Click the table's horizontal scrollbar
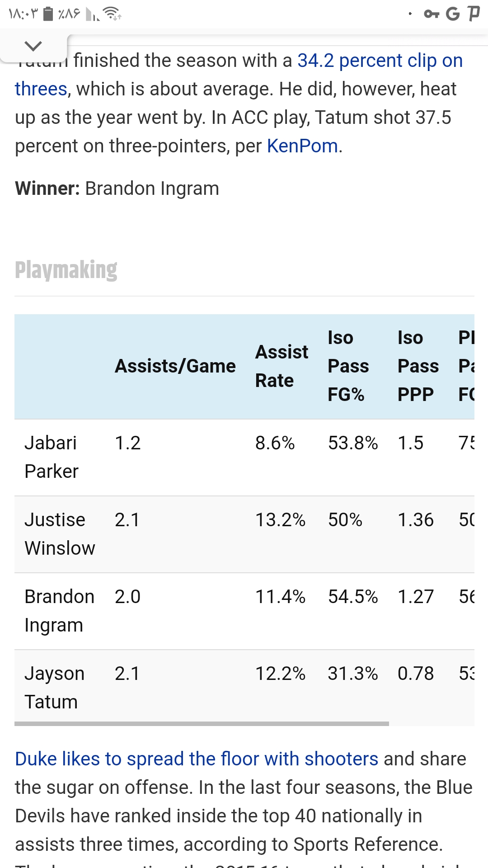Viewport: 488px width, 868px height. pos(202,724)
